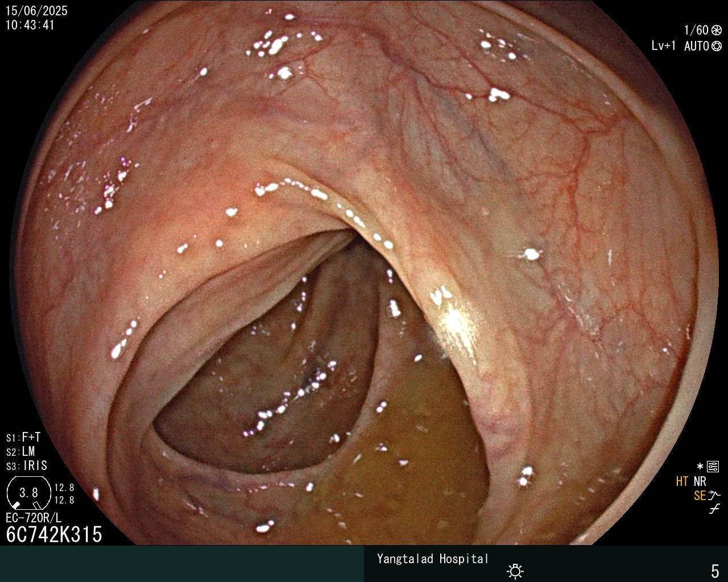Click the AUTO iris mode label
728x582 pixels.
[x=697, y=46]
